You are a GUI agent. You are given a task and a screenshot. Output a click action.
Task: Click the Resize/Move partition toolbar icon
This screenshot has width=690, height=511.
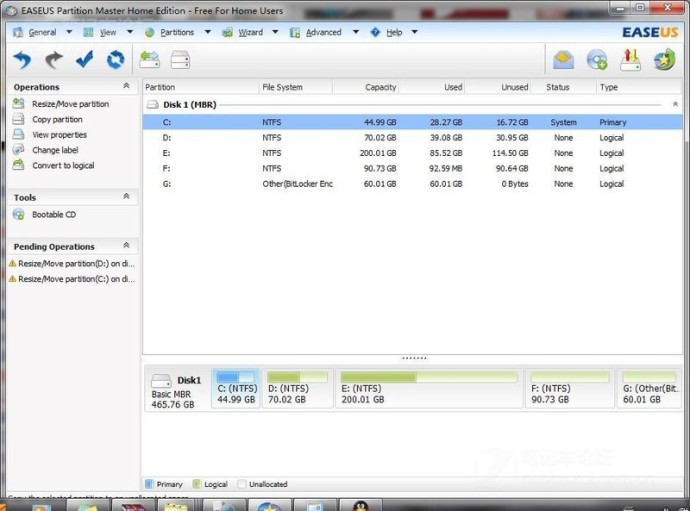click(x=150, y=60)
